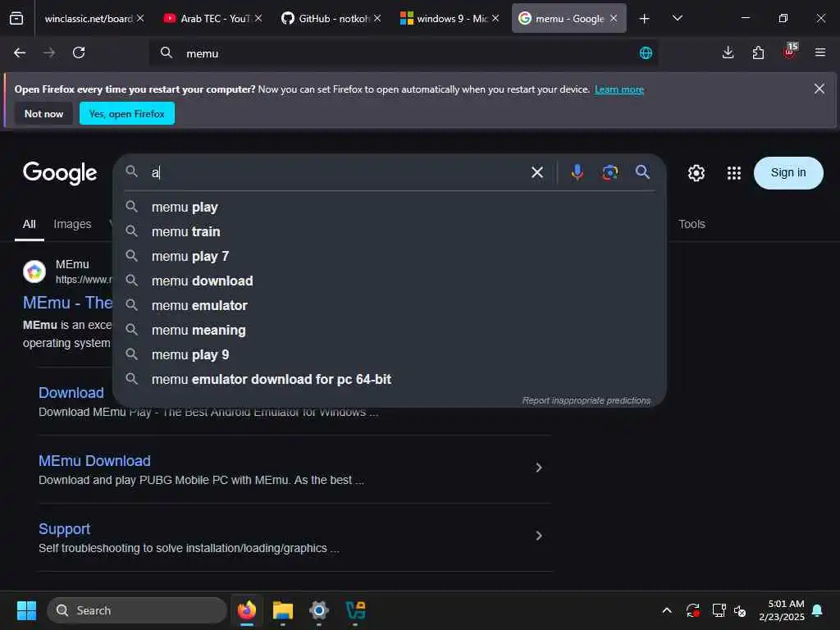Open the Download sitelink
This screenshot has height=630, width=840.
[71, 393]
